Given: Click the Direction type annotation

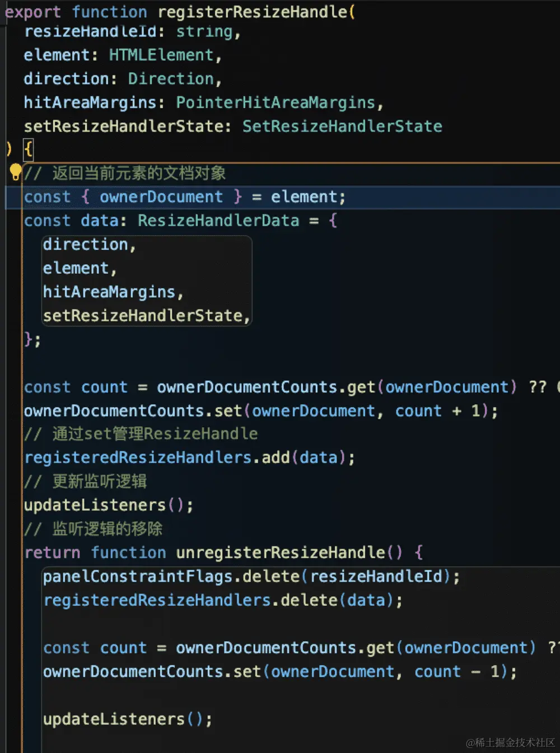Looking at the screenshot, I should coord(171,79).
